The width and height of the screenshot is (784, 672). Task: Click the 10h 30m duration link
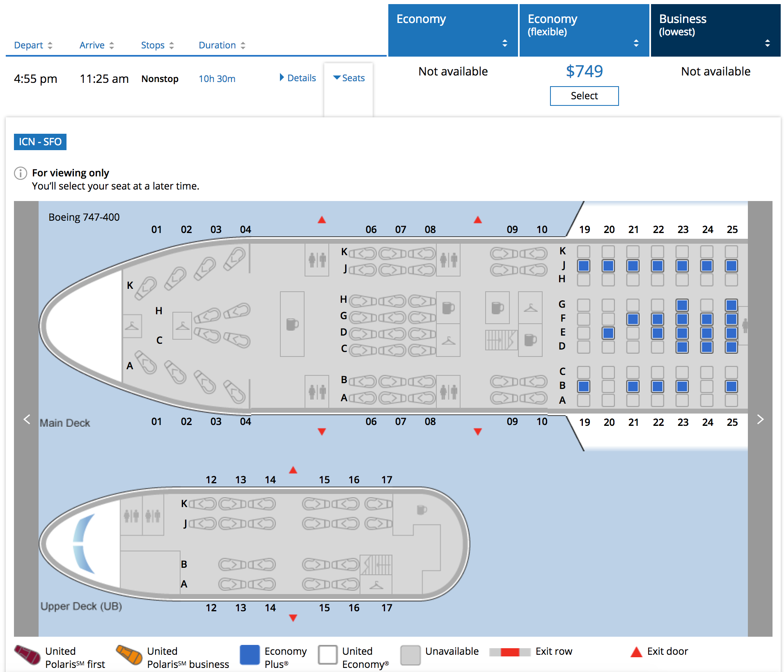coord(217,79)
